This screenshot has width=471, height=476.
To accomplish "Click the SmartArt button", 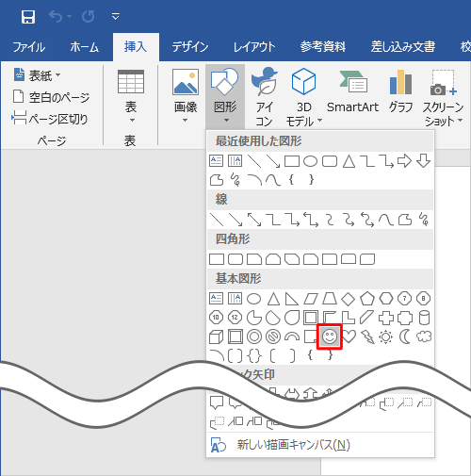I will coord(352,91).
